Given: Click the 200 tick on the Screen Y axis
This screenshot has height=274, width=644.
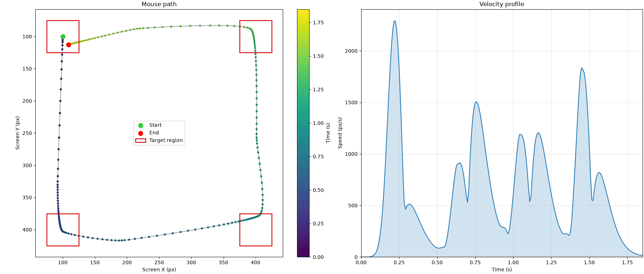Looking at the screenshot, I should coord(27,101).
